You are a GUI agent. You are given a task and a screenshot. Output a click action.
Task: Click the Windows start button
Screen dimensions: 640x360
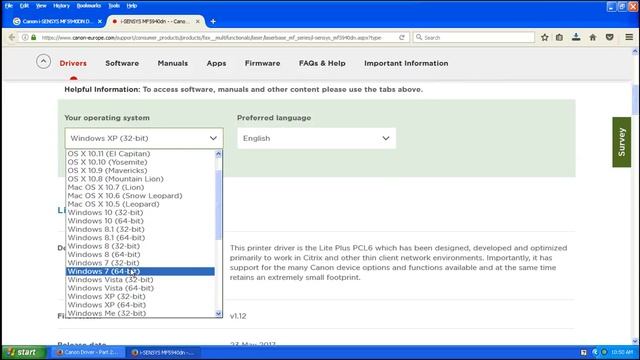tap(23, 352)
